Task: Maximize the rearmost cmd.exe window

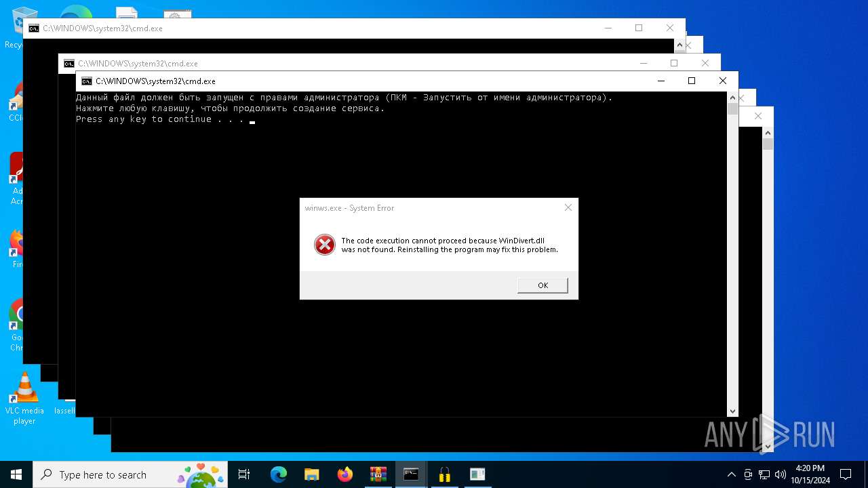Action: coord(639,28)
